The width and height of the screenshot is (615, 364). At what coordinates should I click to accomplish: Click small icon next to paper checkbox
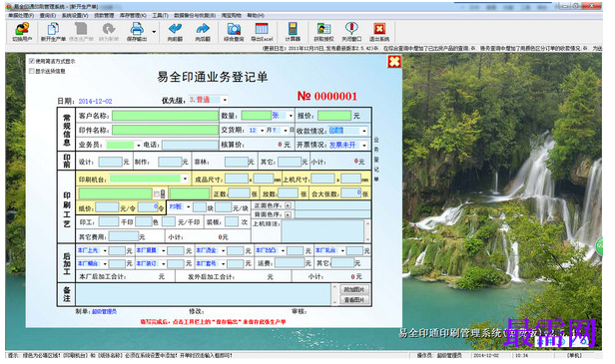[163, 193]
